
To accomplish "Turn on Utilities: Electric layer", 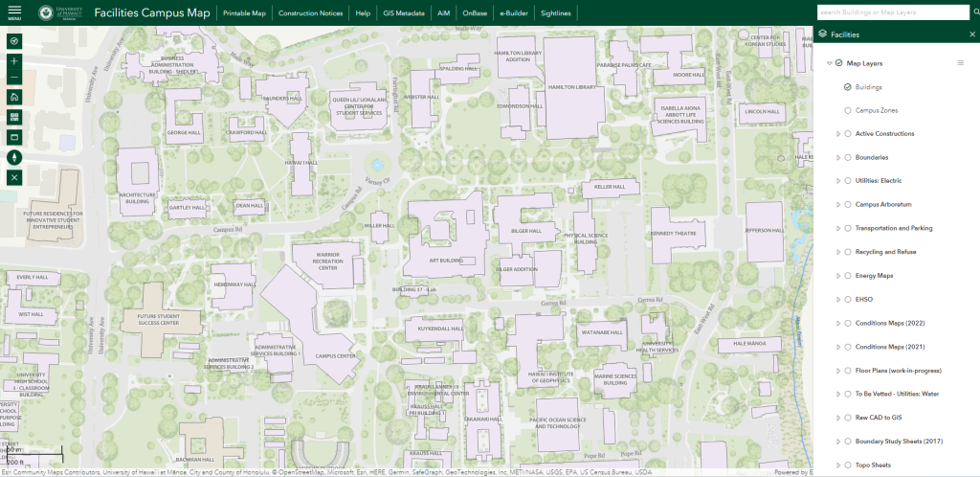I will point(848,181).
